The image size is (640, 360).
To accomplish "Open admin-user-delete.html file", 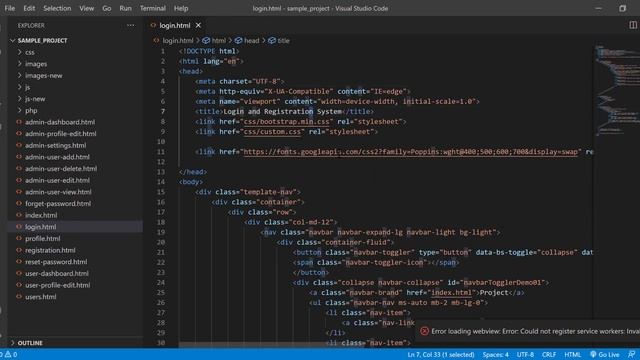I will [61, 169].
